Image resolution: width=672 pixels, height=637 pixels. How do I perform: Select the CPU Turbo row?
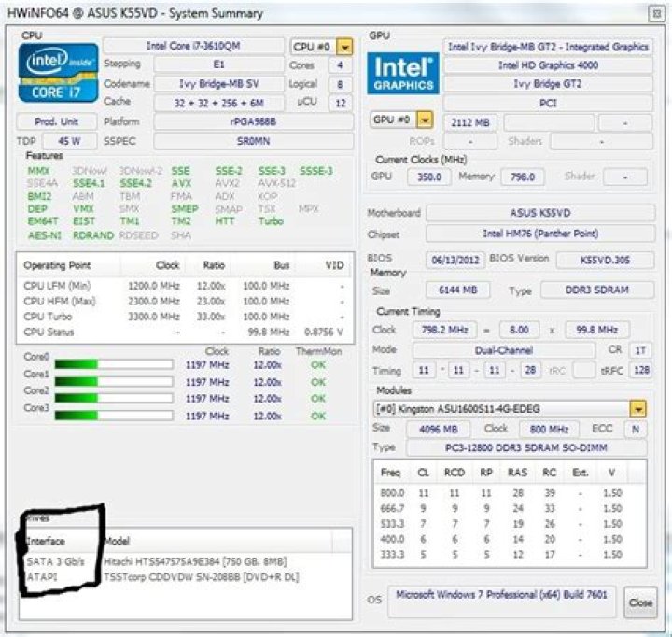point(185,317)
